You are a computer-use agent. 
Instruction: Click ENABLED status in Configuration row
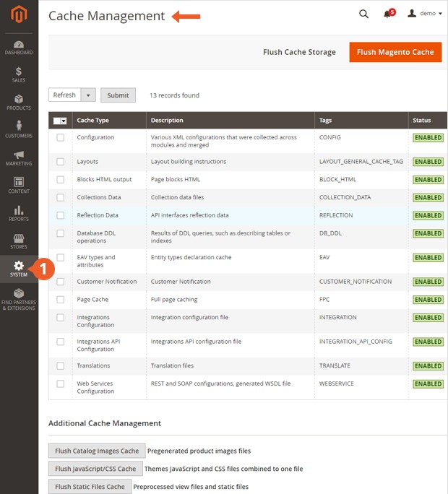tap(428, 138)
